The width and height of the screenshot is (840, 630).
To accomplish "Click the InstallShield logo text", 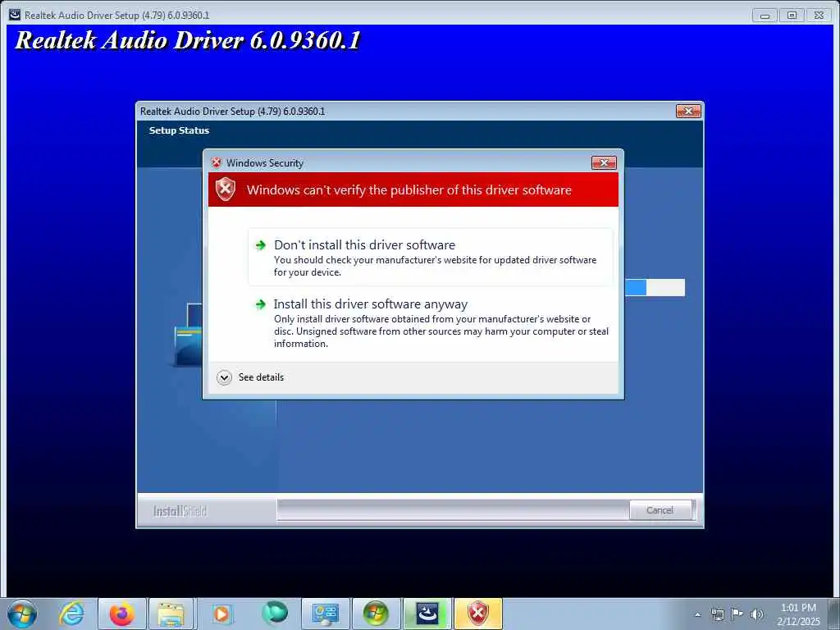I will (x=180, y=511).
